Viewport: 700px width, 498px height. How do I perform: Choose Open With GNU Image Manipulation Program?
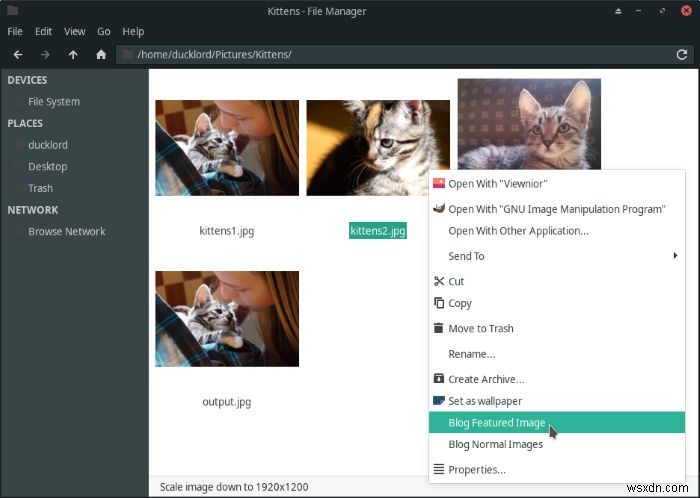pos(557,209)
